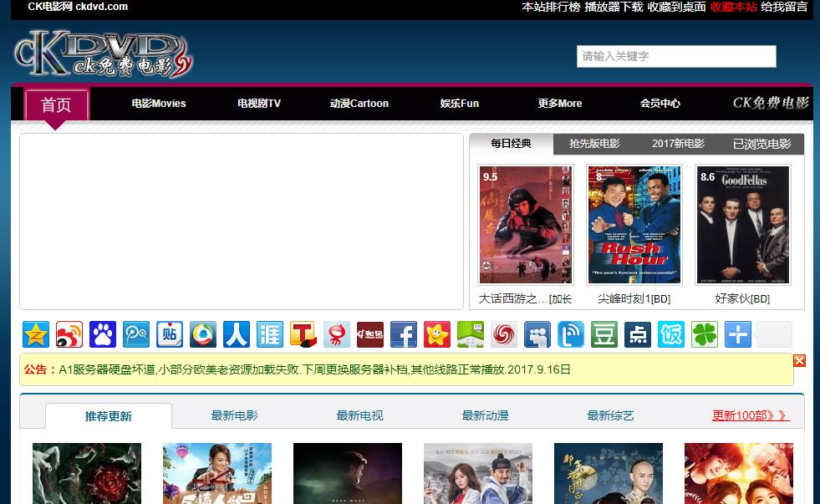
Task: Click the Douban share icon
Action: click(604, 334)
